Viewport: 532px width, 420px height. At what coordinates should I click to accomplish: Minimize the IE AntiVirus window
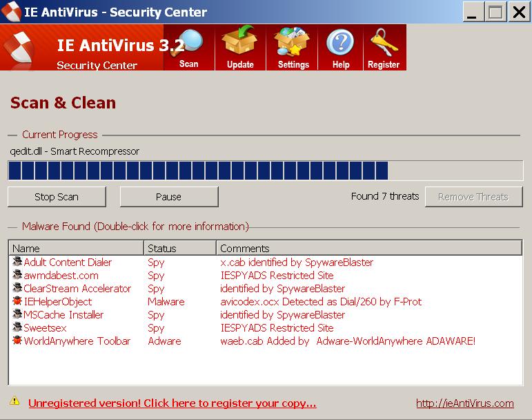(473, 12)
